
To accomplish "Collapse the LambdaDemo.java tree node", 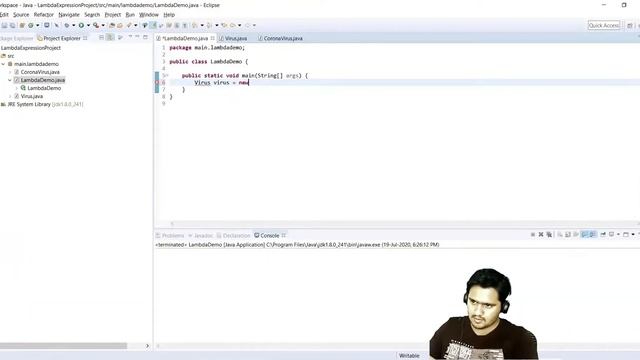I will pyautogui.click(x=10, y=80).
